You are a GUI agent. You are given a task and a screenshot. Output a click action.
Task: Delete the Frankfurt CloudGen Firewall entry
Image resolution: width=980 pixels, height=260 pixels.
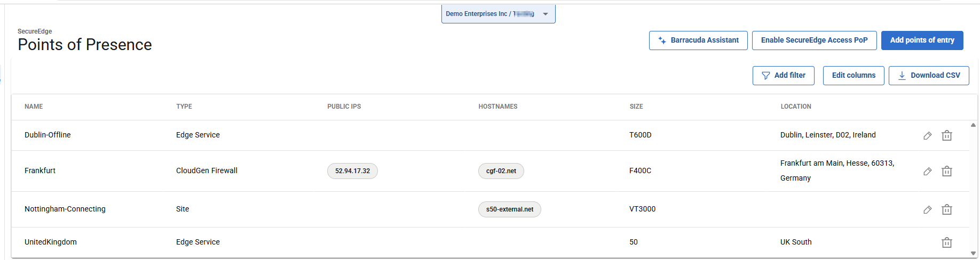click(947, 171)
